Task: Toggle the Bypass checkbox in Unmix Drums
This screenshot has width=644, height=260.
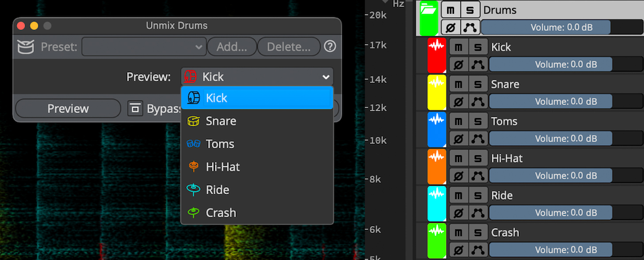Action: [135, 108]
